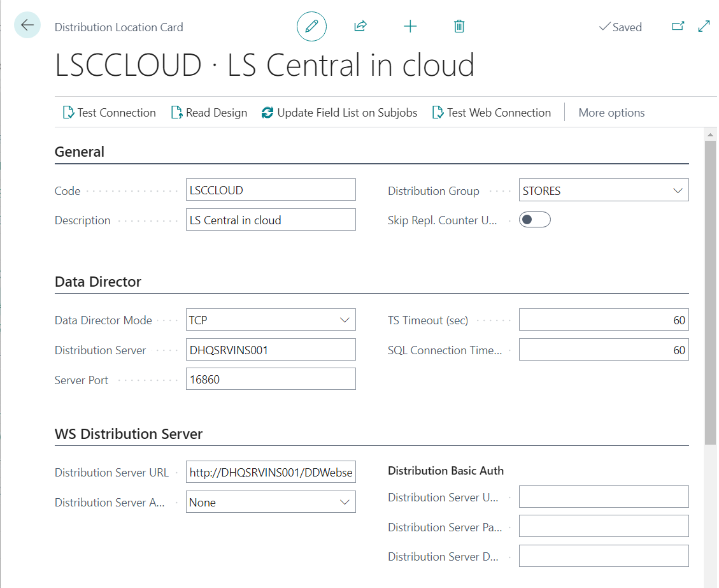Screen dimensions: 719x588
Task: Click the pencil edit icon
Action: point(311,27)
